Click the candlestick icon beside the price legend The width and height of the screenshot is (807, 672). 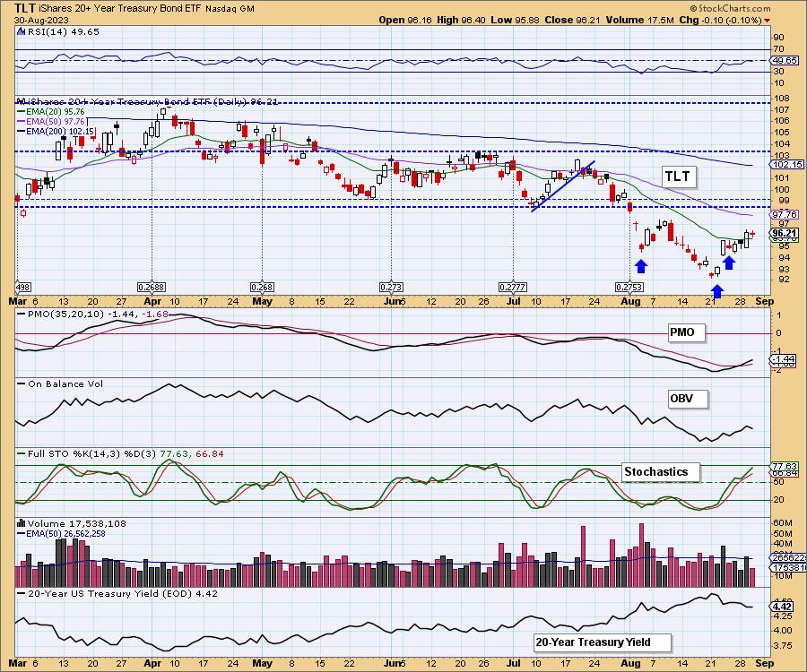21,101
